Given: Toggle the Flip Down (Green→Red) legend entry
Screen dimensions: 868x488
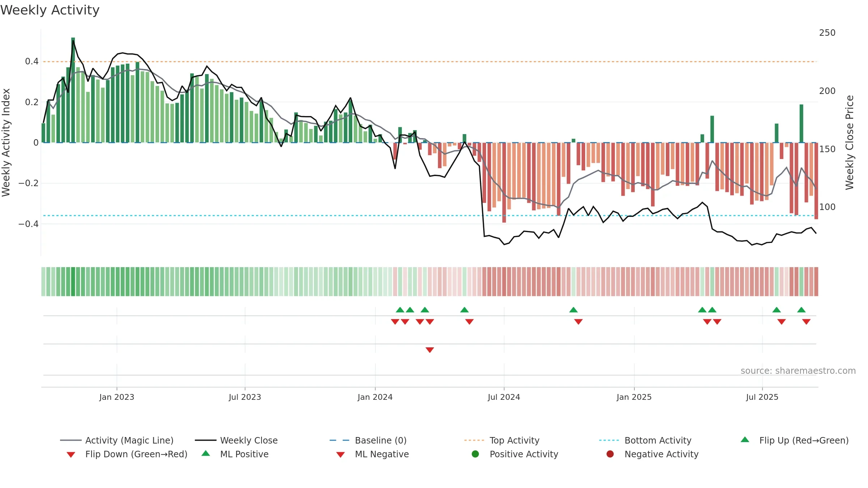Looking at the screenshot, I should (x=127, y=454).
